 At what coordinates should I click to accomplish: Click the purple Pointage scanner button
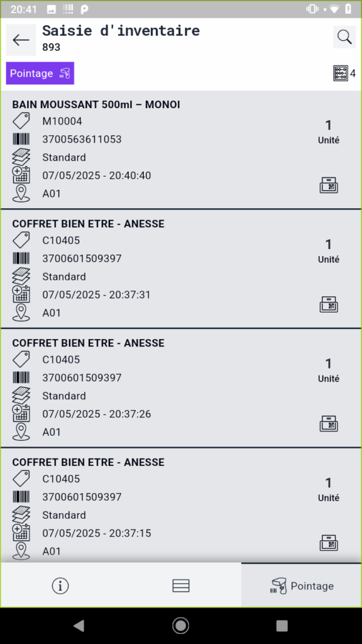(40, 73)
